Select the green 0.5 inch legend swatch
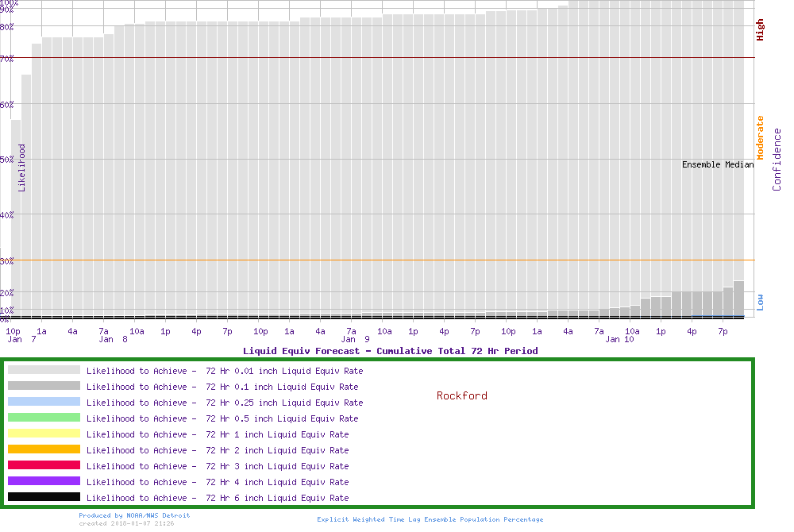Viewport: 794px width, 532px height. [44, 418]
